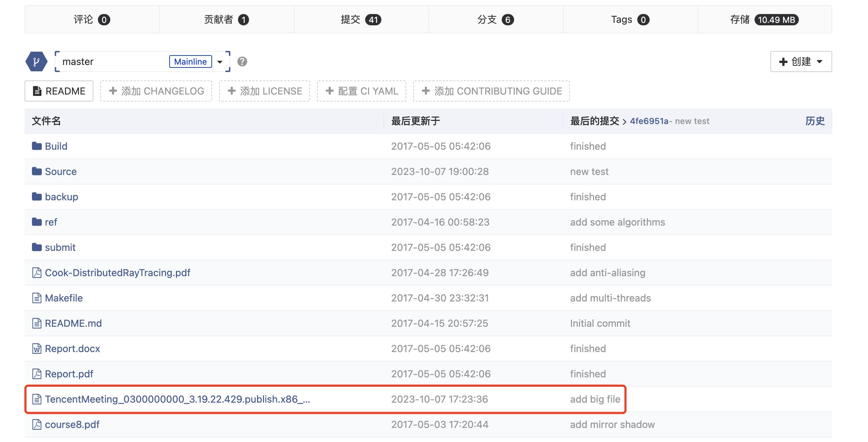The height and width of the screenshot is (442, 868).
Task: Expand the 创建 create dropdown
Action: point(801,62)
